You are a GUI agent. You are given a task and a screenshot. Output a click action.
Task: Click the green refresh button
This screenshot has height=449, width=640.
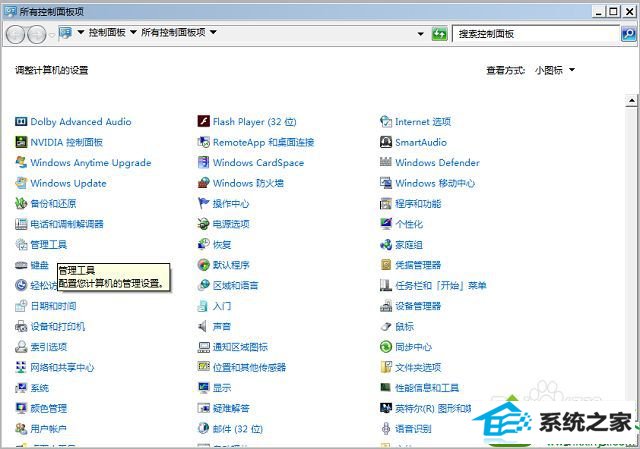pyautogui.click(x=439, y=34)
